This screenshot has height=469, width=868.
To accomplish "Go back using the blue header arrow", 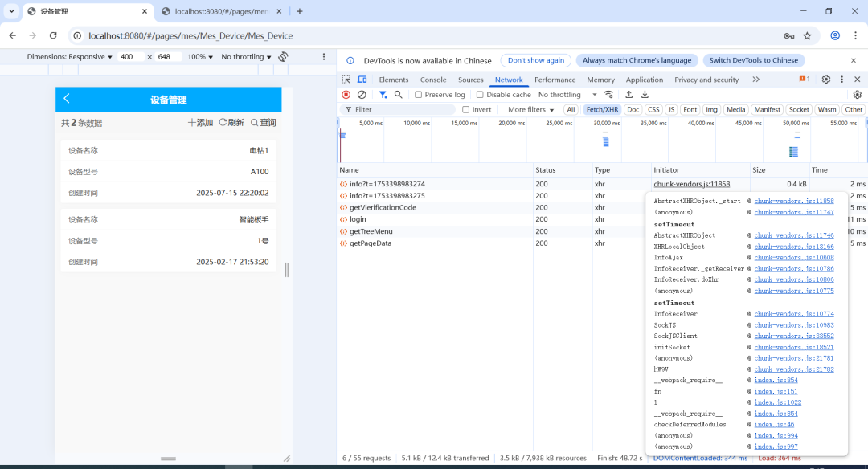I will (67, 99).
